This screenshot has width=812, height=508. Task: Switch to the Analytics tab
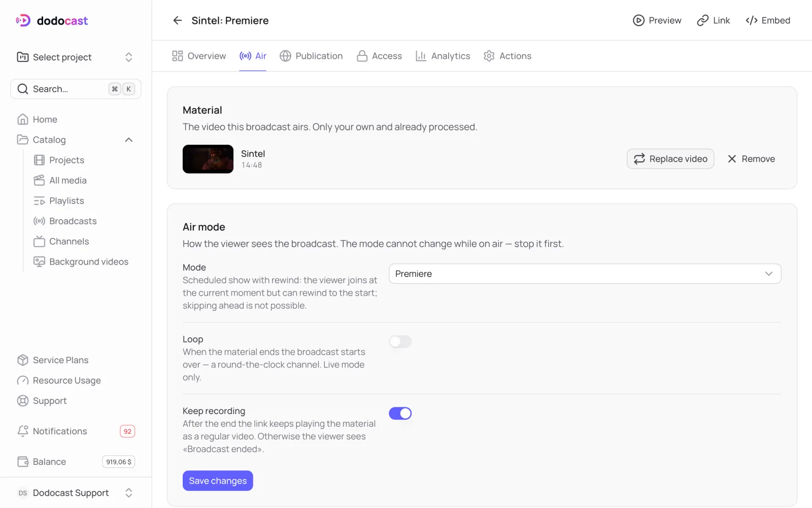pos(443,56)
